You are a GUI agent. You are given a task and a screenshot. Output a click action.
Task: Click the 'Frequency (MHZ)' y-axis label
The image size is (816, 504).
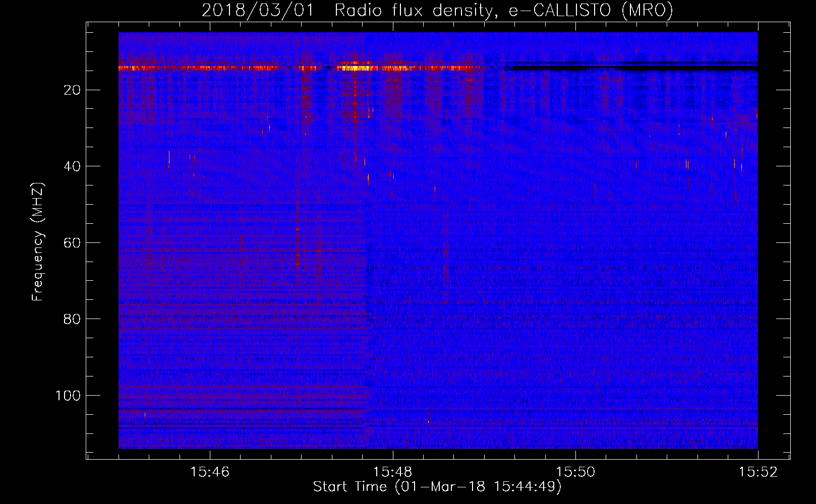point(38,242)
